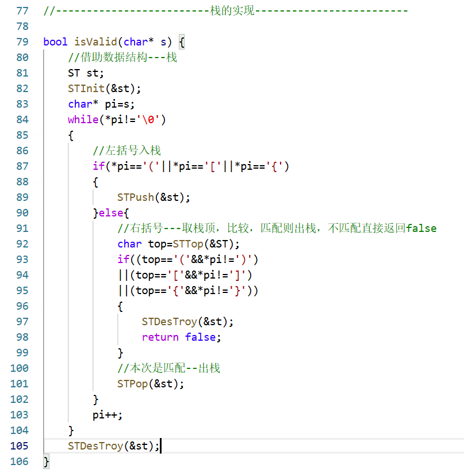Click line number 99 in gutter
Viewport: 464px width, 476px height.
(x=22, y=352)
